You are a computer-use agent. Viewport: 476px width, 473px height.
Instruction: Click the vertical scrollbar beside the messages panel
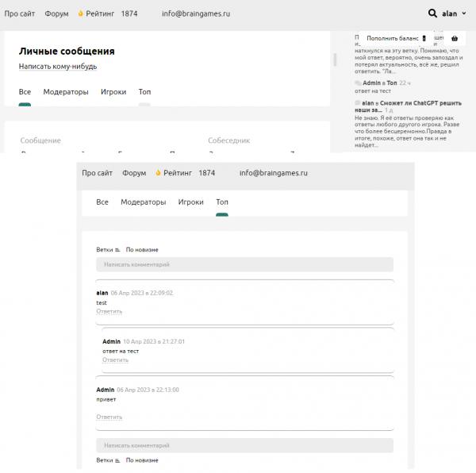coord(335,60)
